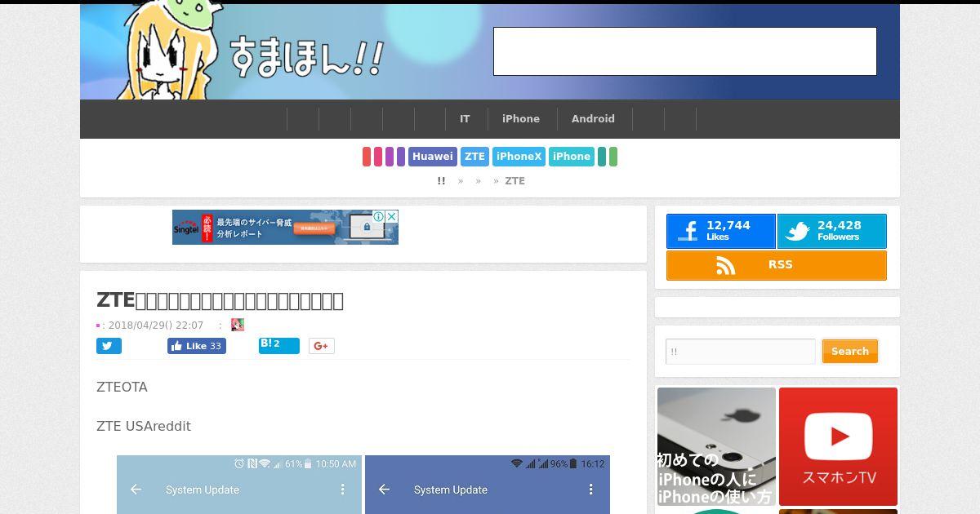Click the Facebook Like 33 button

pyautogui.click(x=197, y=346)
